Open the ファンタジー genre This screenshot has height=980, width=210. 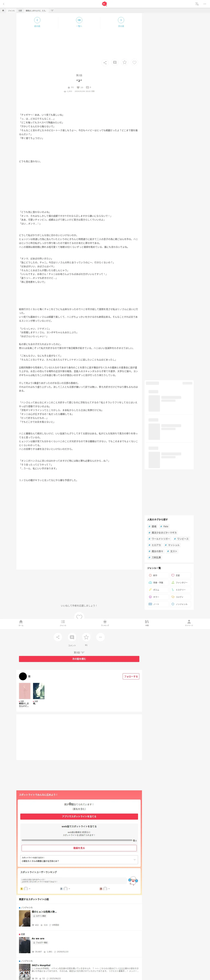[180, 582]
